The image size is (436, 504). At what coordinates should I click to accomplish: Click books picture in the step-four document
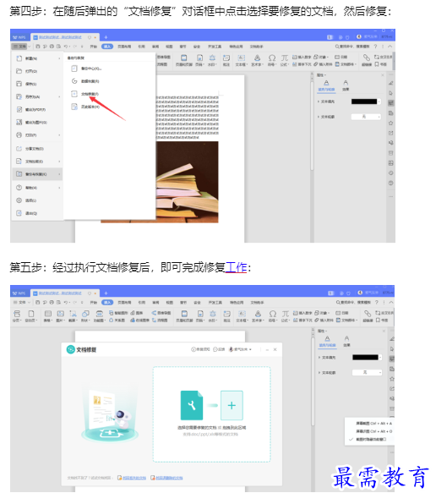click(x=187, y=182)
